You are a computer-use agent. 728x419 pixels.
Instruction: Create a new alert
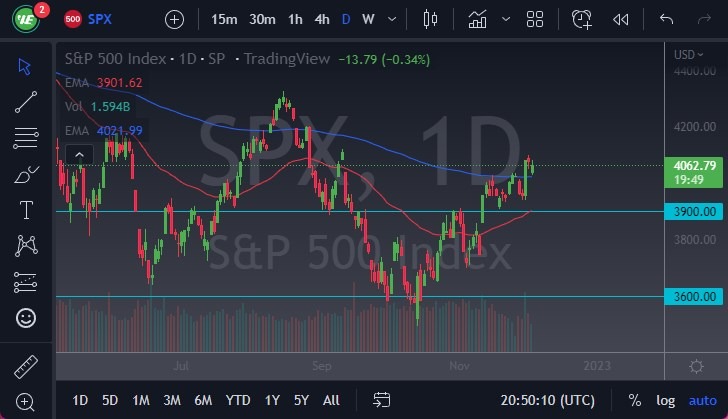coord(582,20)
